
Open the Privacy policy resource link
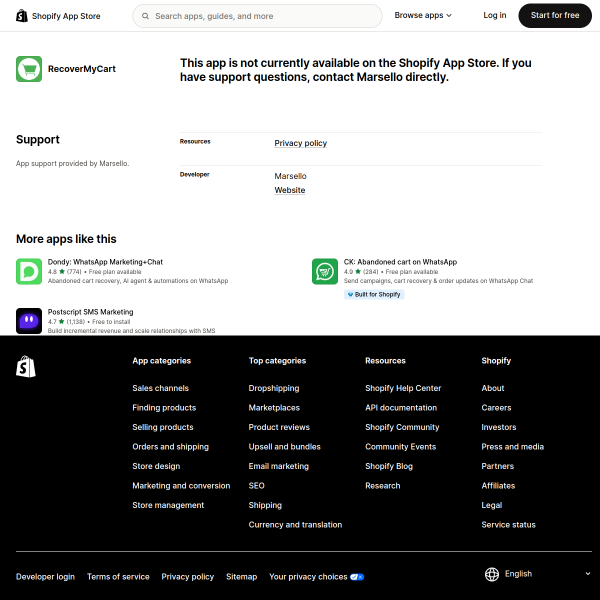click(x=300, y=143)
